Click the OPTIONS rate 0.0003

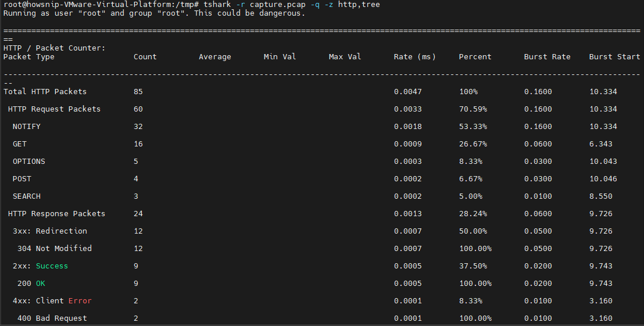coord(408,162)
